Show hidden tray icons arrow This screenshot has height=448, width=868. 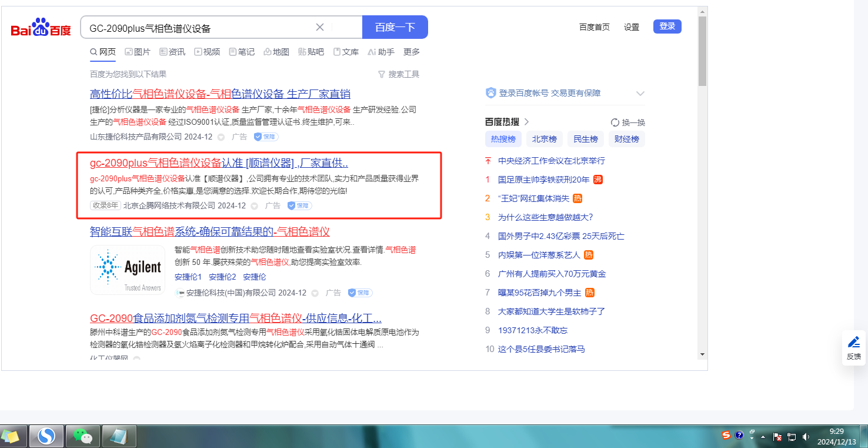tap(763, 437)
